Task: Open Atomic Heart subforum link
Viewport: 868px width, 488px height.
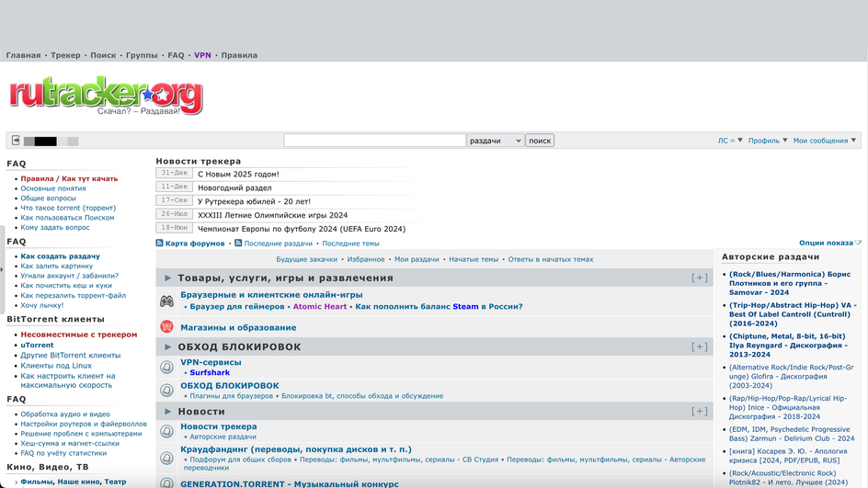Action: [x=319, y=307]
